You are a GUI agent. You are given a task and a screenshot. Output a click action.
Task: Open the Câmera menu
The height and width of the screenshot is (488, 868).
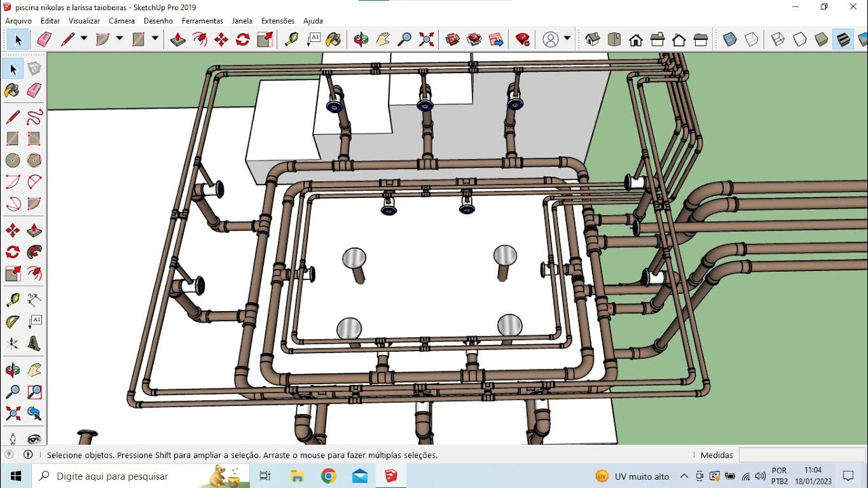click(122, 21)
